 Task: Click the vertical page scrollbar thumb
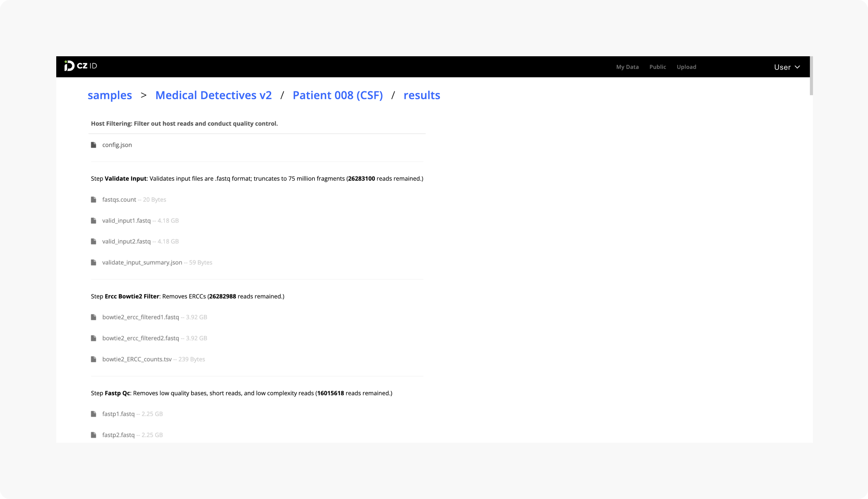811,76
